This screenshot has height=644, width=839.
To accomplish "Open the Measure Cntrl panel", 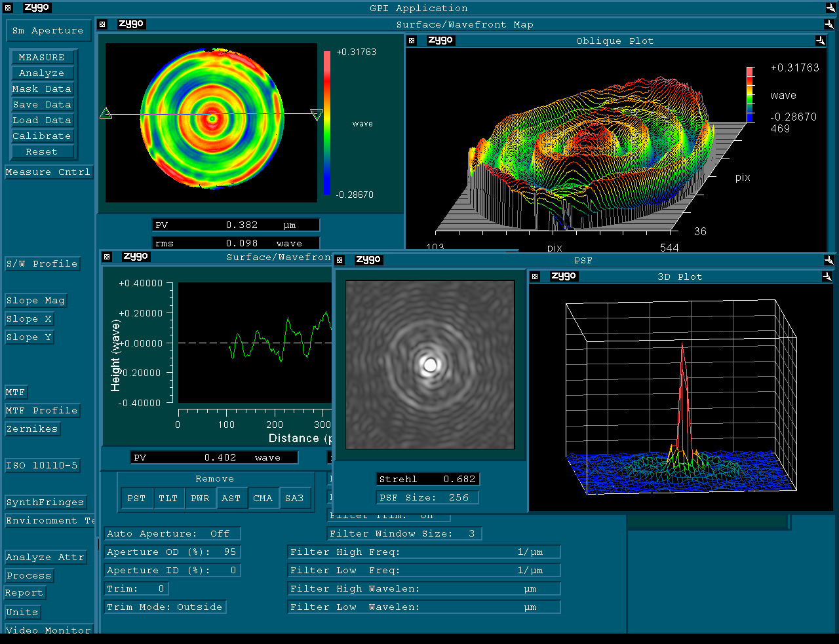I will tap(48, 172).
